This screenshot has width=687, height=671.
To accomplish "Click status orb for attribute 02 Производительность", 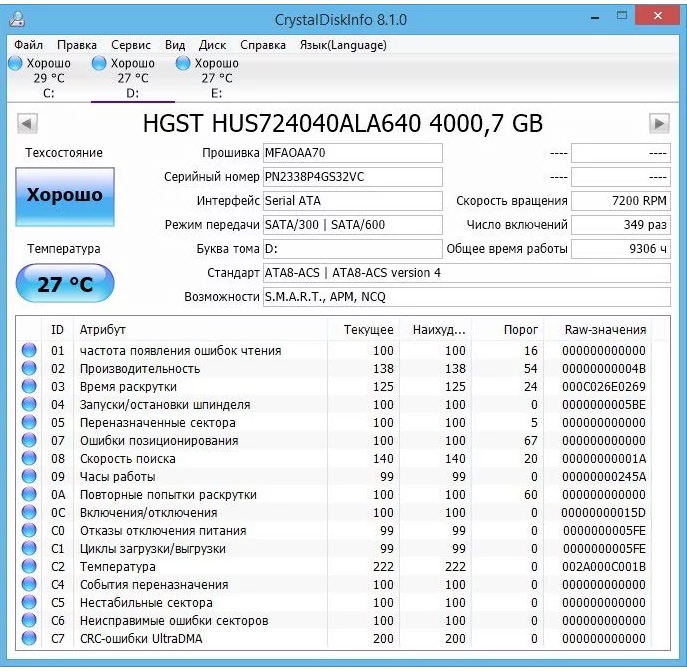I will point(29,368).
